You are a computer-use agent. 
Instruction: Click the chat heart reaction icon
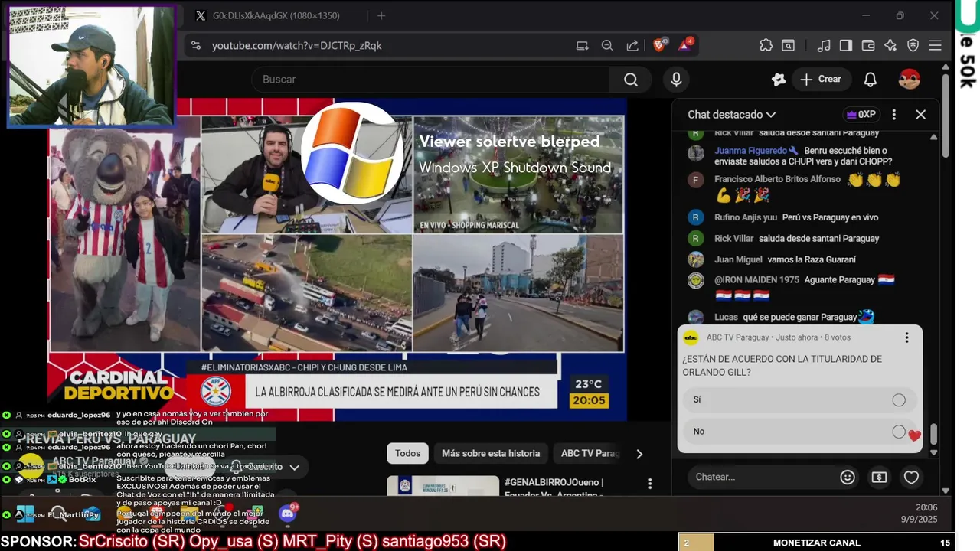click(x=911, y=477)
